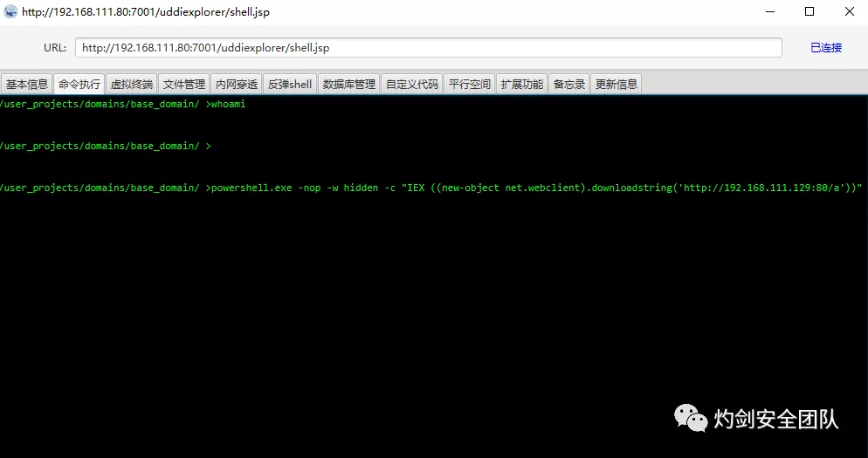Viewport: 868px width, 458px height.
Task: Open the 平行空间 tab
Action: pos(470,84)
